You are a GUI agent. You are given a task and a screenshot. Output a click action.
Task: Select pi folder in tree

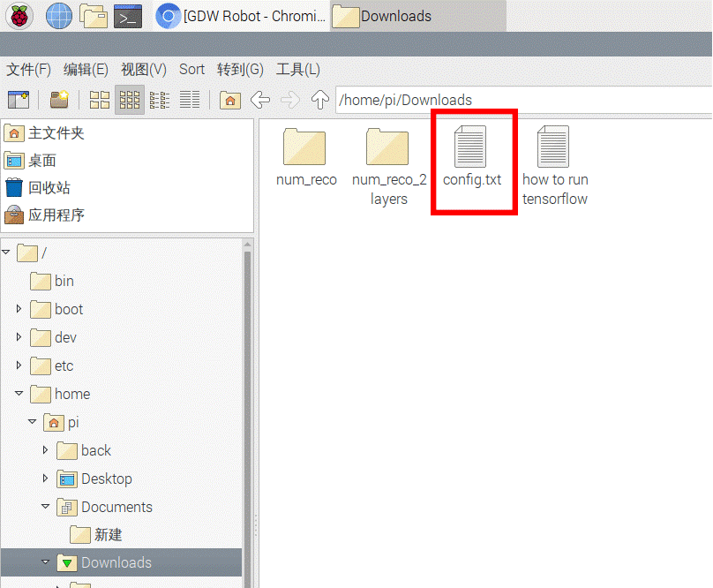[x=62, y=422]
